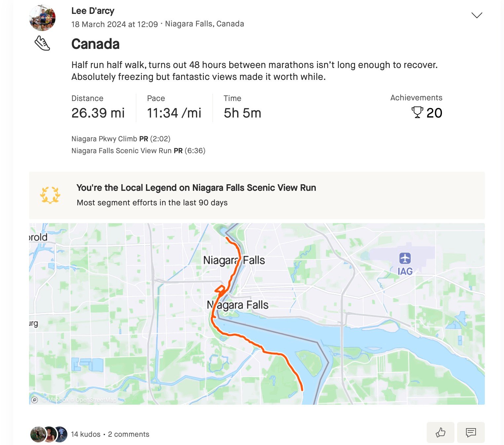The width and height of the screenshot is (504, 445).
Task: Open comments with the speech bubble button
Action: (471, 432)
